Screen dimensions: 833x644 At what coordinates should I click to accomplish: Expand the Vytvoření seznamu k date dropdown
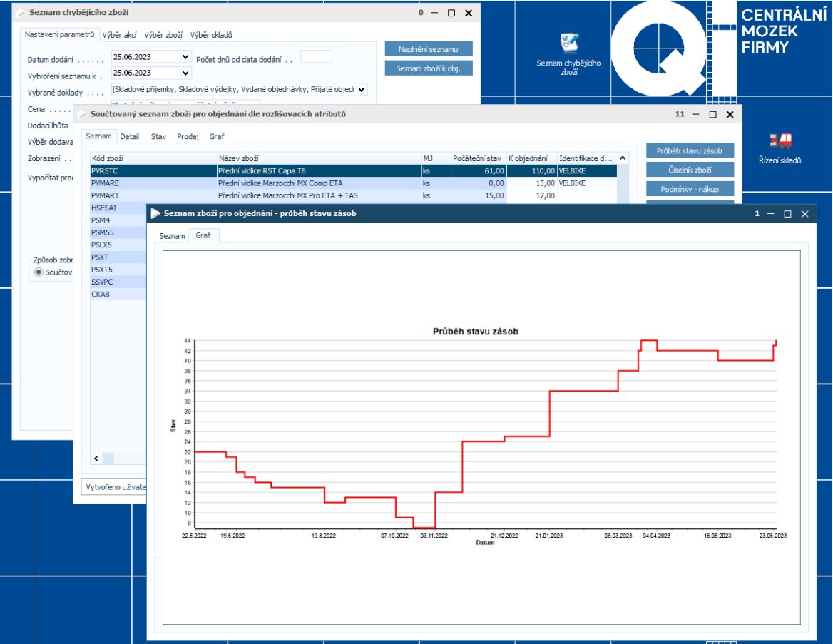(x=186, y=73)
